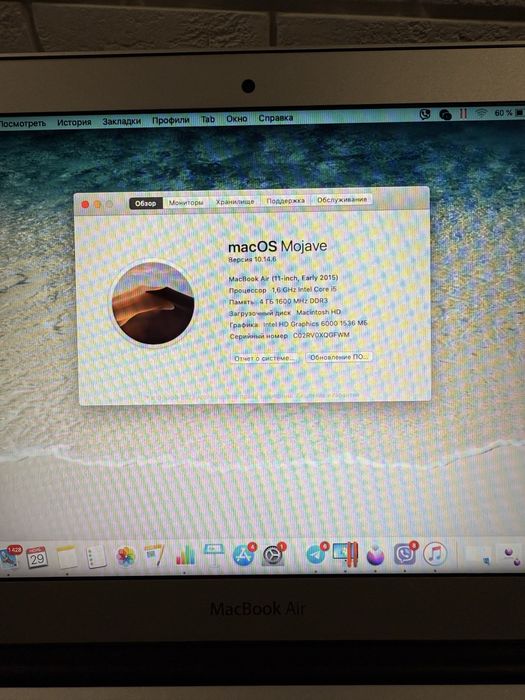Select the Обзор tab
The image size is (525, 700).
(146, 204)
